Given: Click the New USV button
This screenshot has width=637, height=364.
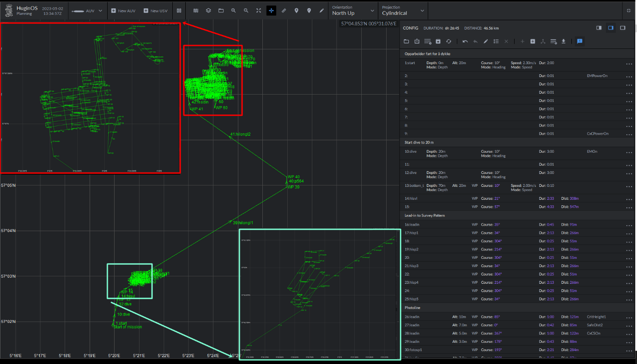Looking at the screenshot, I should point(155,10).
